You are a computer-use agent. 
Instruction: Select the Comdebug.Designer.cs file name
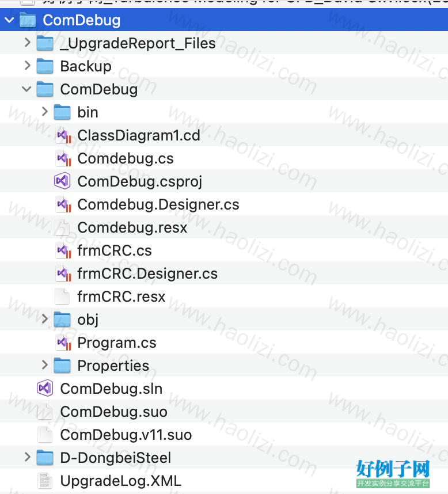[x=158, y=205]
